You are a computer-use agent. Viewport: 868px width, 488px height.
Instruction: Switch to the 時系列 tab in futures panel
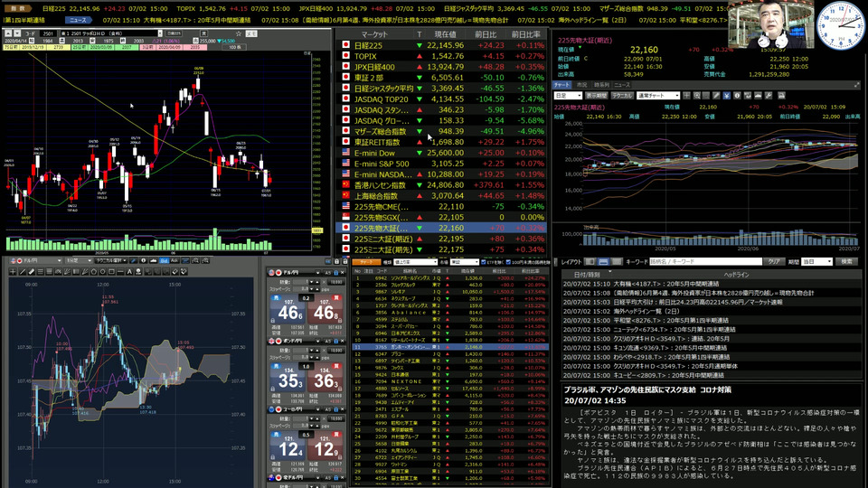pos(601,85)
